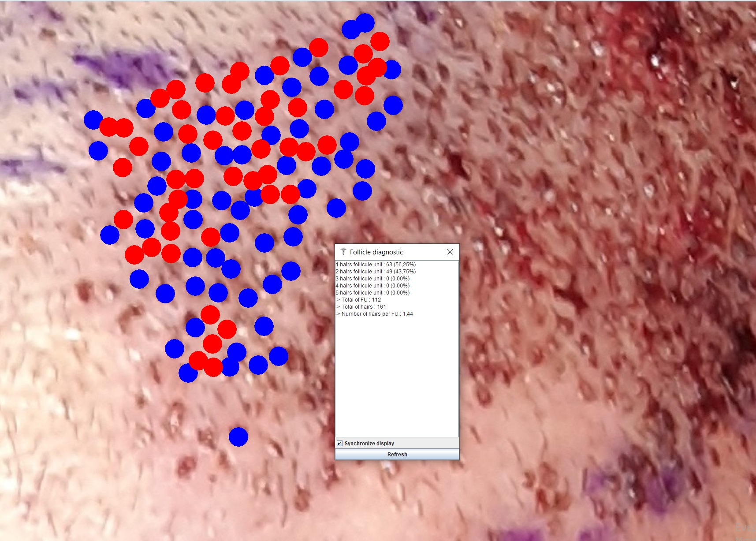This screenshot has width=756, height=541.
Task: Close the Follicle diagnostic dialog
Action: [x=450, y=252]
